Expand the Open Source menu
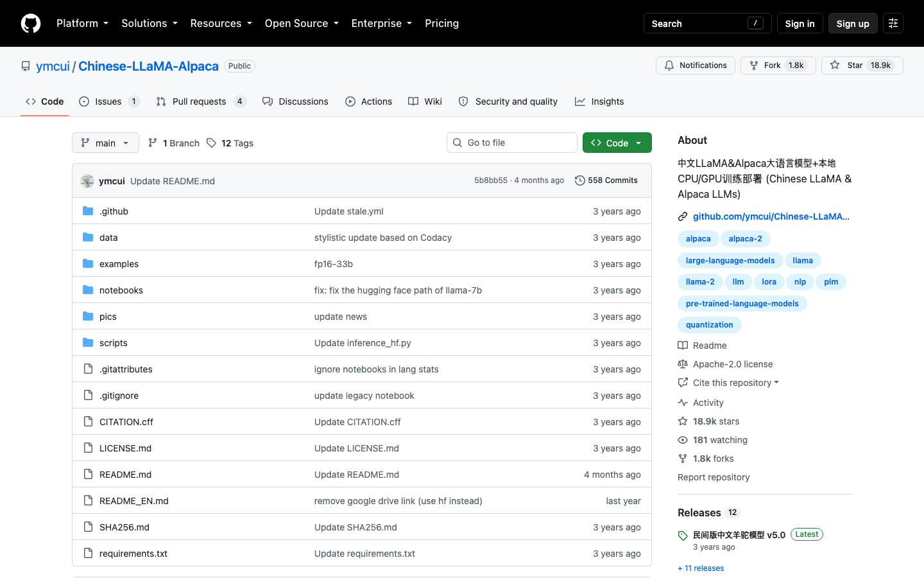This screenshot has width=924, height=578. coord(302,23)
